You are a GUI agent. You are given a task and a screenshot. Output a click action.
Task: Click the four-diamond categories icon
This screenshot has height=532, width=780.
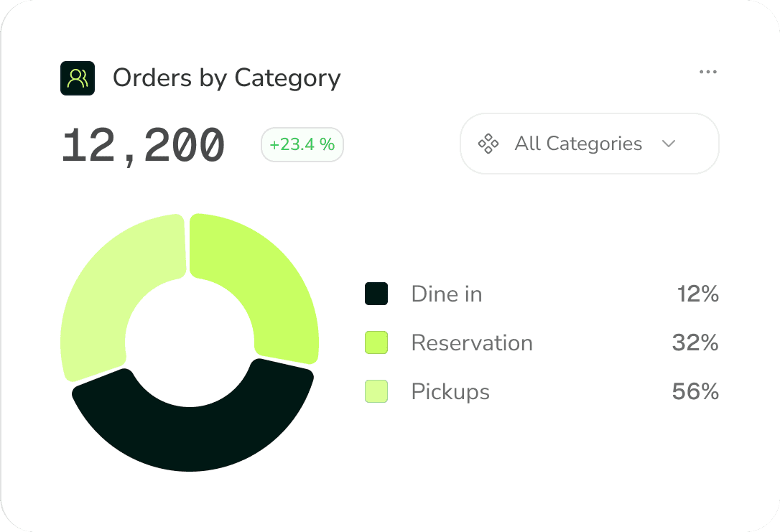(488, 144)
